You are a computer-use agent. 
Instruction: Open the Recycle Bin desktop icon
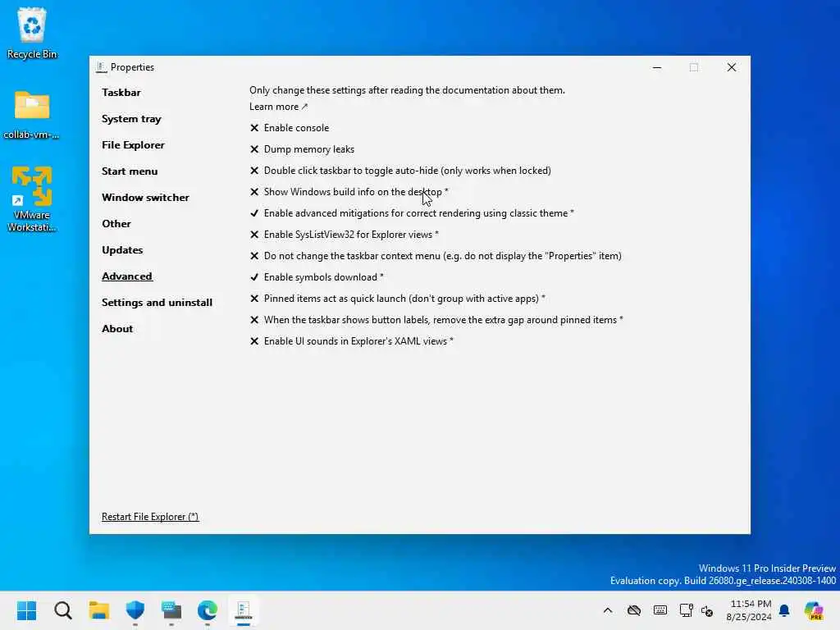coord(32,33)
